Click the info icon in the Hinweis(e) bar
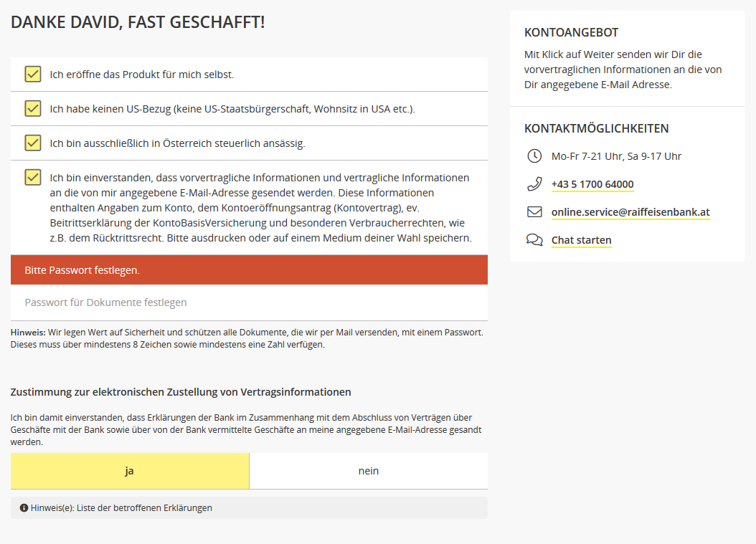 coord(22,507)
